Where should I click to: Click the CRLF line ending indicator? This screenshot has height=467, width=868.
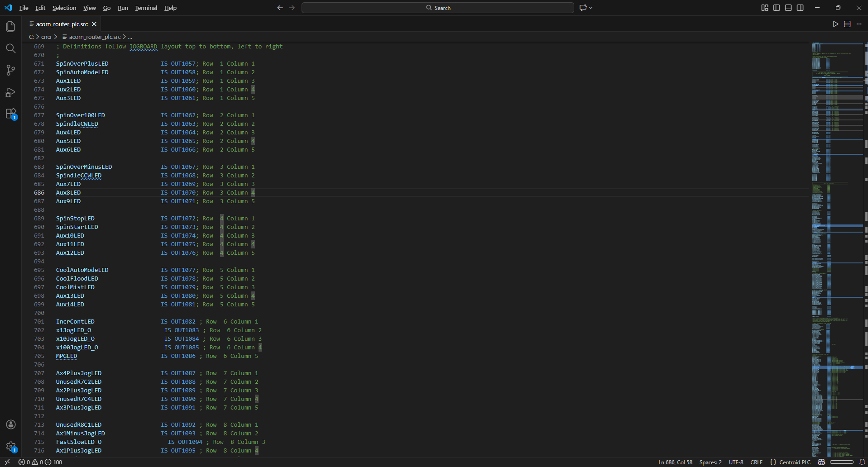pos(756,462)
